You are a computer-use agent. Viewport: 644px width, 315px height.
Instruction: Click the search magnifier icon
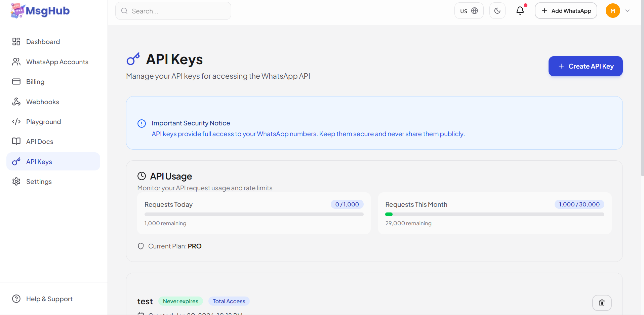pos(124,11)
